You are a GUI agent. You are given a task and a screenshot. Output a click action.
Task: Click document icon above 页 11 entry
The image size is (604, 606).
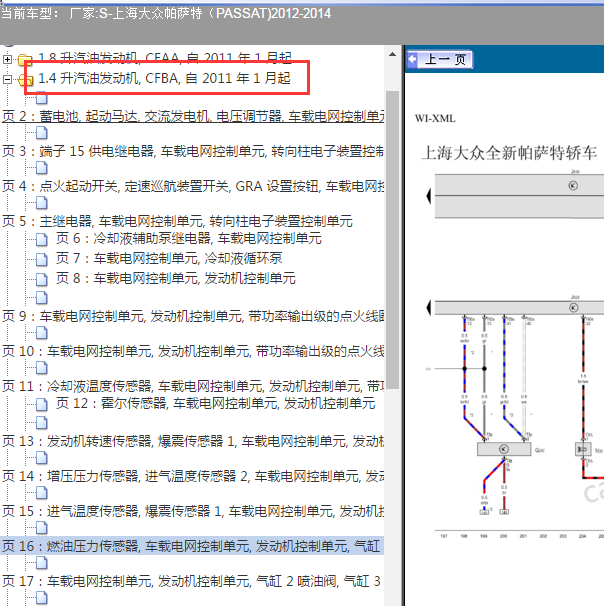(x=42, y=368)
